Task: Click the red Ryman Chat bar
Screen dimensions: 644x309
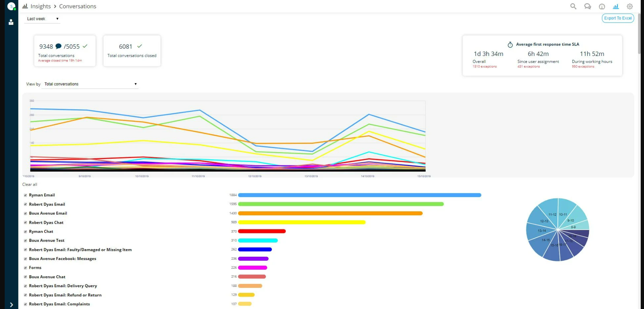Action: pyautogui.click(x=262, y=231)
